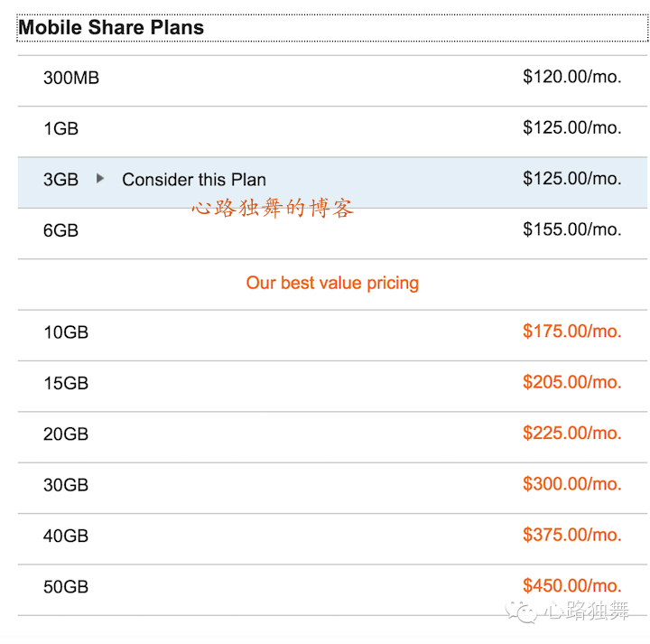This screenshot has width=650, height=644.
Task: Click the $300.00/mo. price text
Action: [x=572, y=484]
